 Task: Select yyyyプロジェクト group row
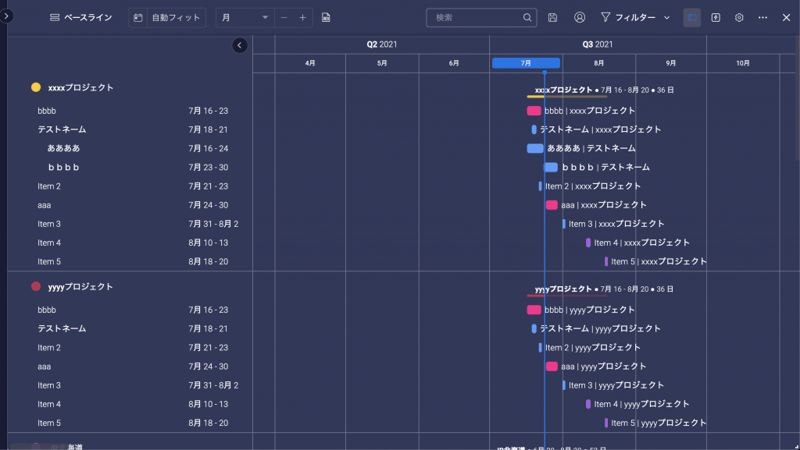(x=81, y=287)
